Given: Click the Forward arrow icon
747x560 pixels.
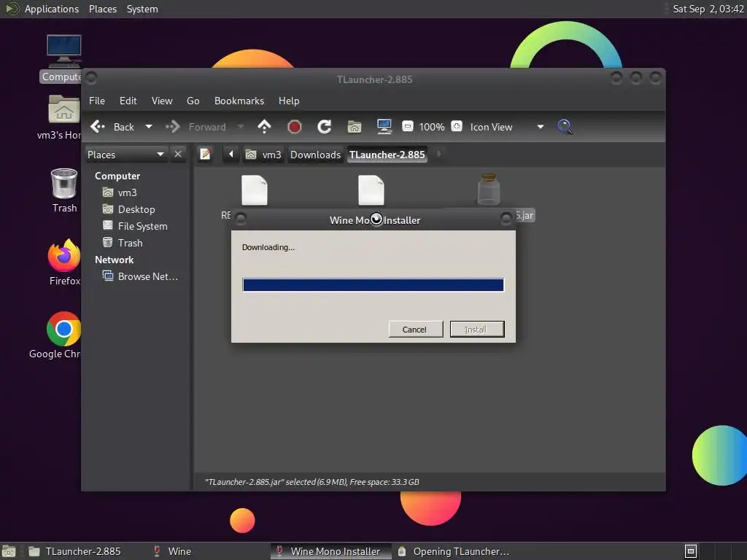Looking at the screenshot, I should [172, 127].
